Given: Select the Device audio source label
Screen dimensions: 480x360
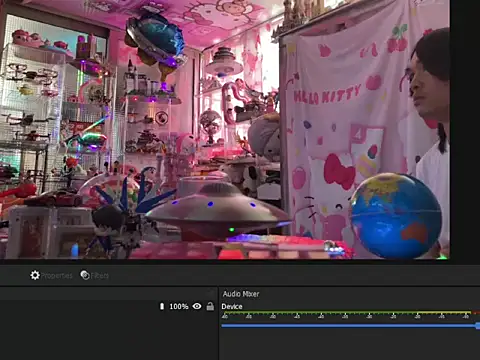Looking at the screenshot, I should (x=232, y=307).
